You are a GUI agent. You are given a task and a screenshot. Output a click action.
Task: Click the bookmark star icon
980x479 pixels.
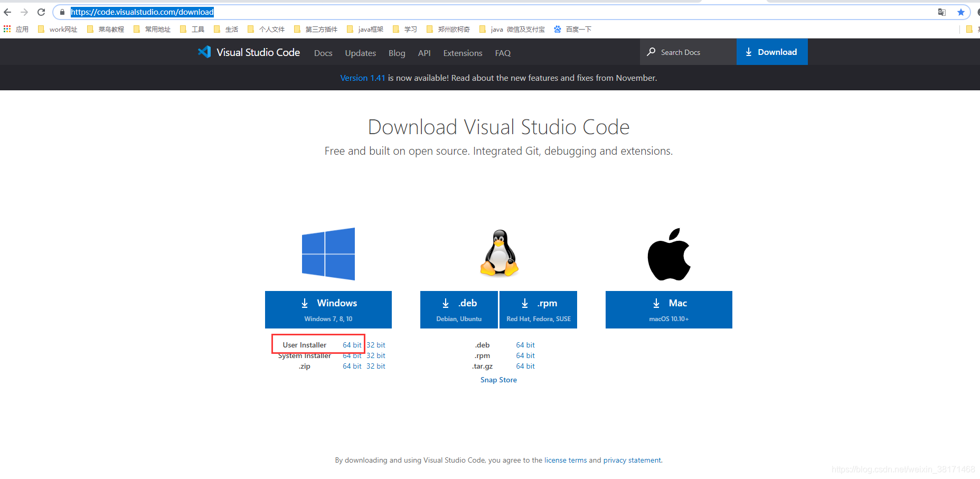pos(961,12)
